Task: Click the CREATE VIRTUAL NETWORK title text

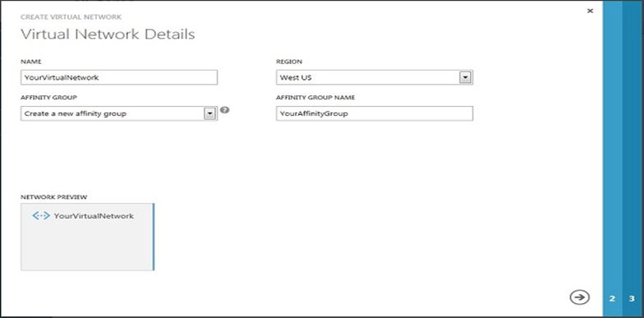Action: 71,16
